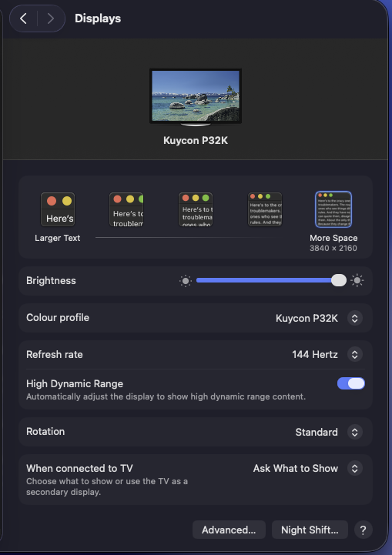Open the When connected to TV dropdown

[x=354, y=468]
